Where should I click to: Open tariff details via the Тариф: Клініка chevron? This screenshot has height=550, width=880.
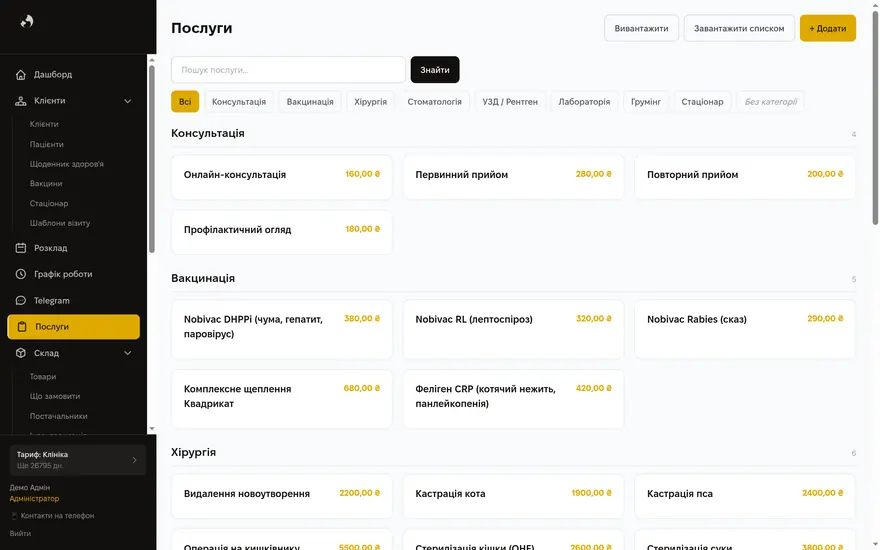[134, 460]
